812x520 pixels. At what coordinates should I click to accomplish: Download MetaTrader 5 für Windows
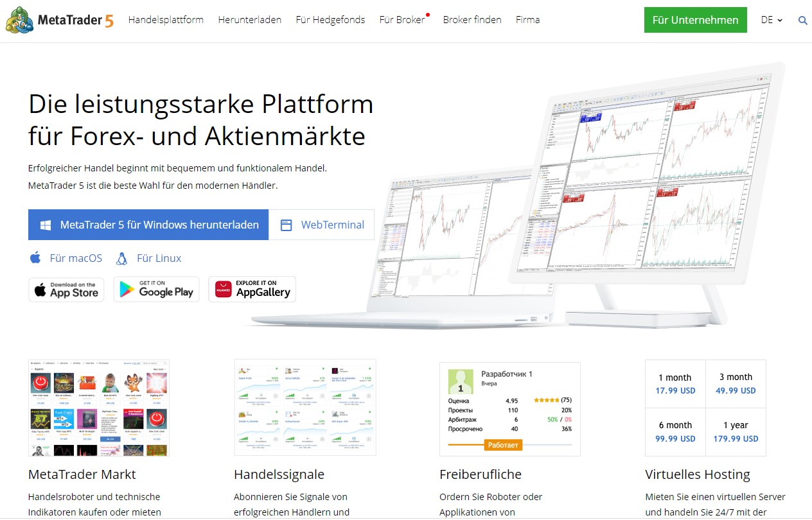coord(148,225)
